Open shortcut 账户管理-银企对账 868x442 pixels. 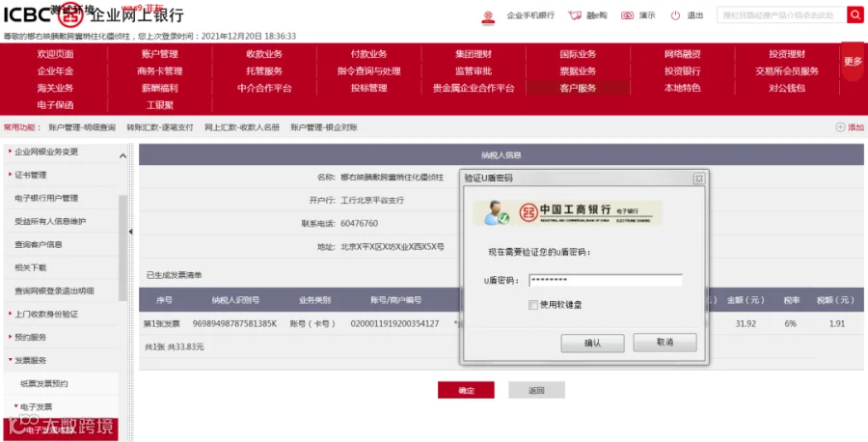pos(324,127)
